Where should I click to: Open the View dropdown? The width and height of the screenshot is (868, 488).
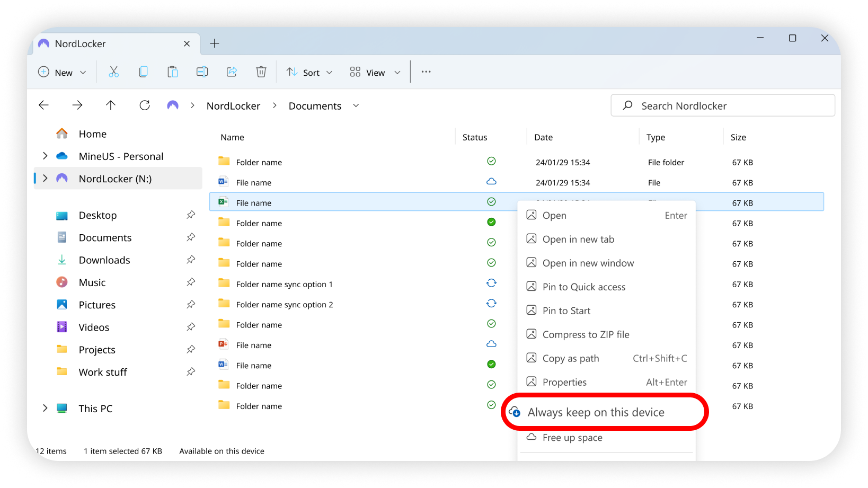pyautogui.click(x=375, y=72)
